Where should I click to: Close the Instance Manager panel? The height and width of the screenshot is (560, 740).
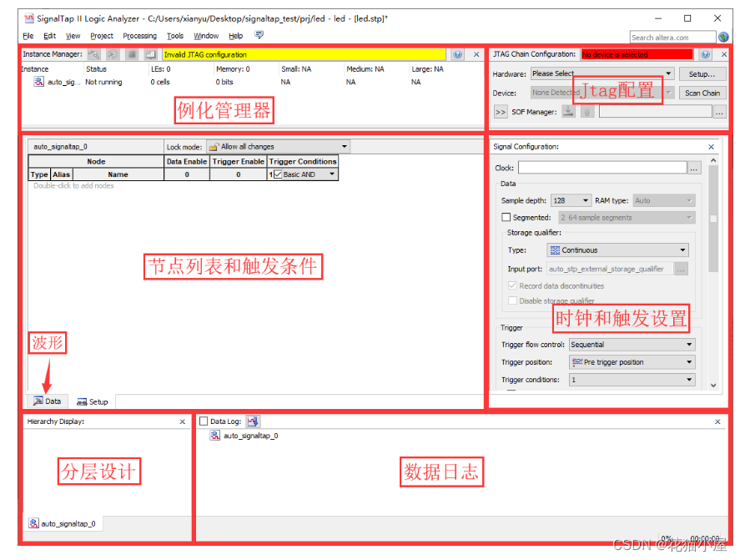pyautogui.click(x=476, y=54)
